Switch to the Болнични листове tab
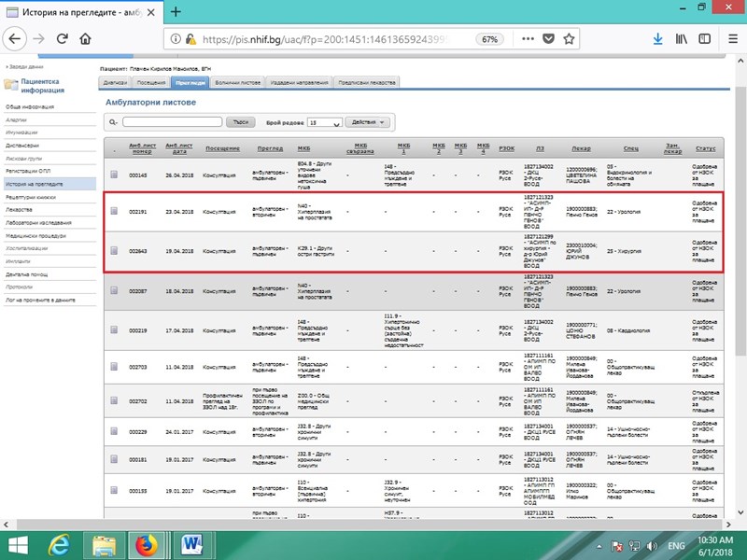 coord(239,83)
